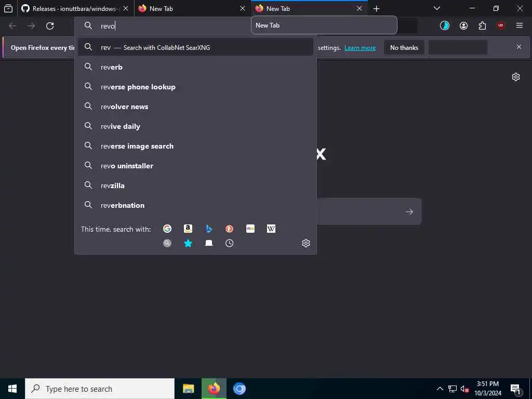Search this time with DuckDuckGo

click(x=229, y=229)
